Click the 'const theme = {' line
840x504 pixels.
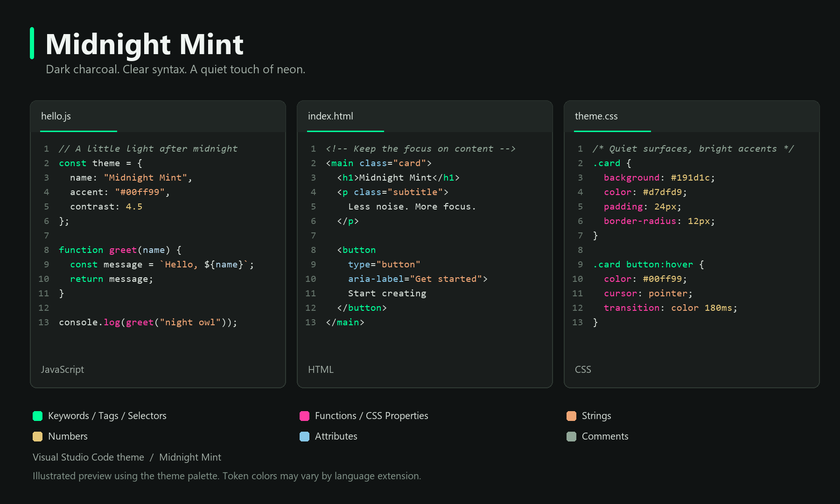click(100, 163)
